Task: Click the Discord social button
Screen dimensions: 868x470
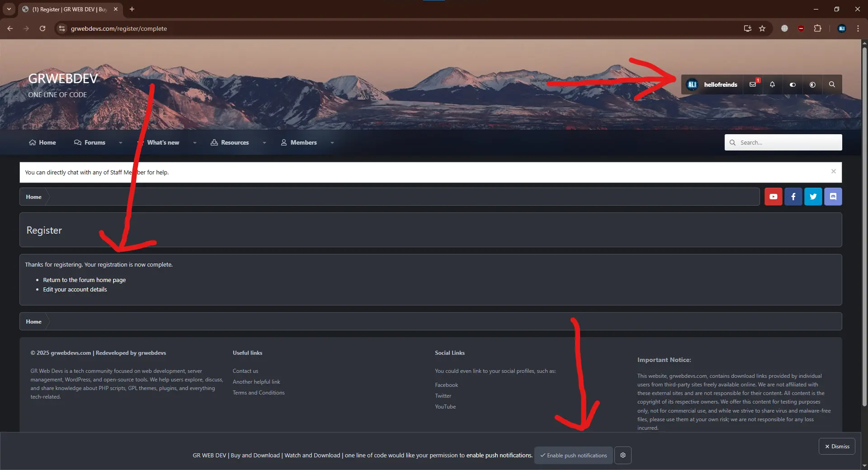Action: [x=833, y=197]
